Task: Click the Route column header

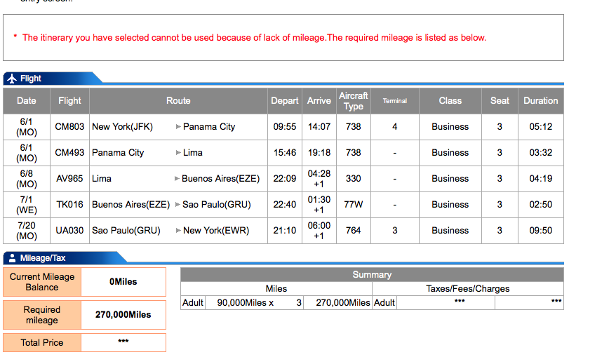Action: pyautogui.click(x=178, y=101)
